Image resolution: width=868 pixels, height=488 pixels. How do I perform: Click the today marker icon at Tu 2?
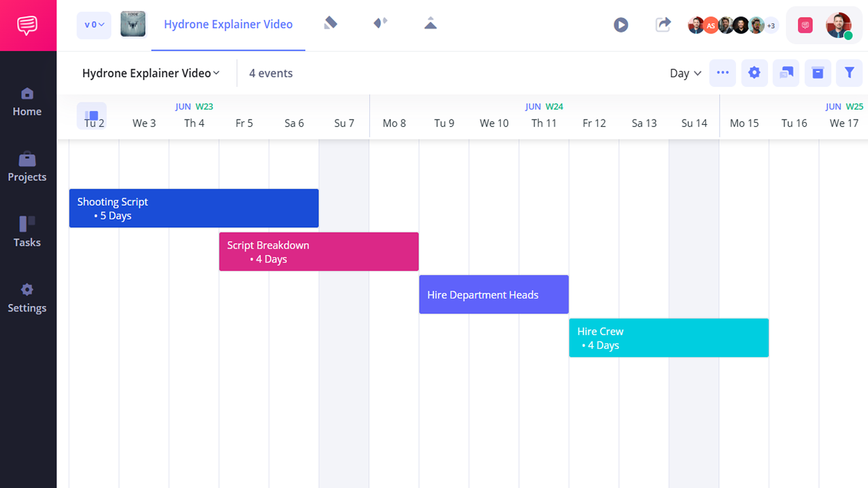tap(92, 116)
